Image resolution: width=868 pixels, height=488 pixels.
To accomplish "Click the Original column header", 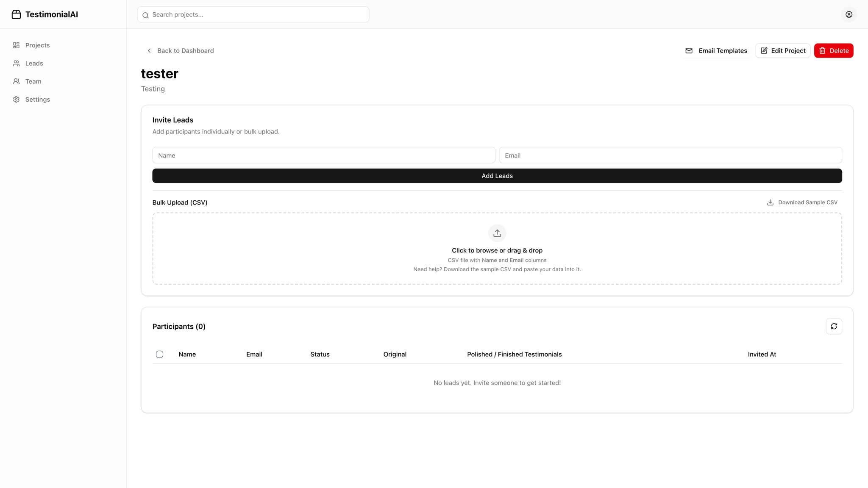I will click(395, 354).
